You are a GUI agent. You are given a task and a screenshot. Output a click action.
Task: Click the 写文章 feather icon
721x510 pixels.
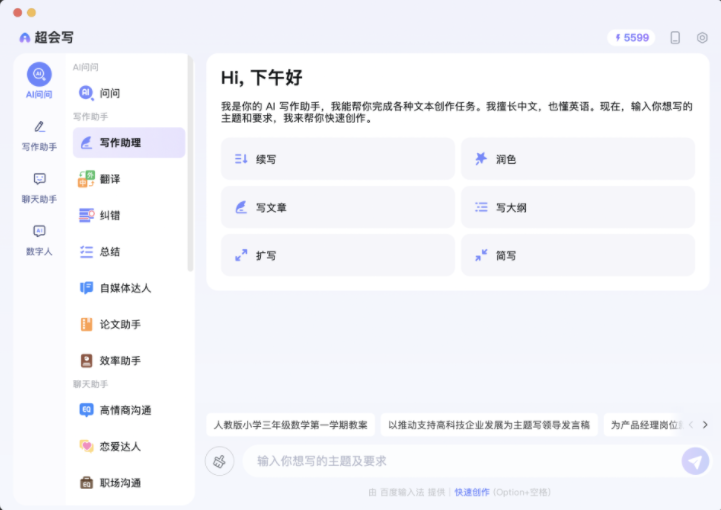(241, 207)
